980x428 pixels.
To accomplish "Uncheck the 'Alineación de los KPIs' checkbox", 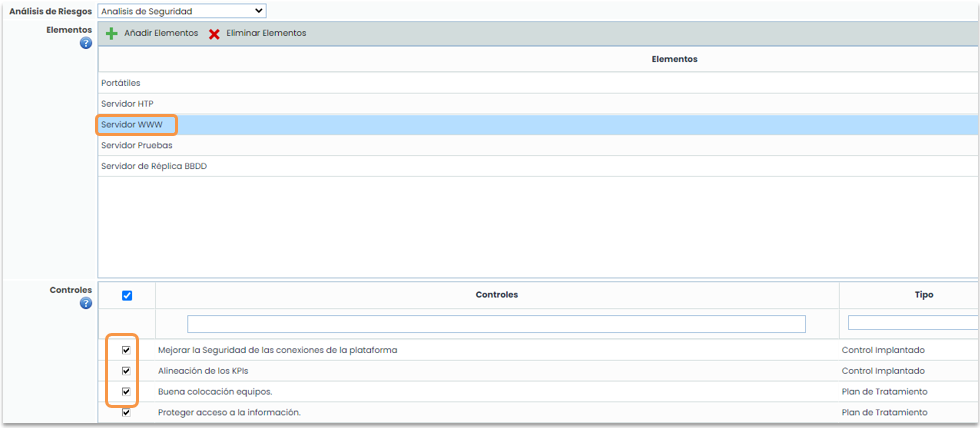I will 126,371.
